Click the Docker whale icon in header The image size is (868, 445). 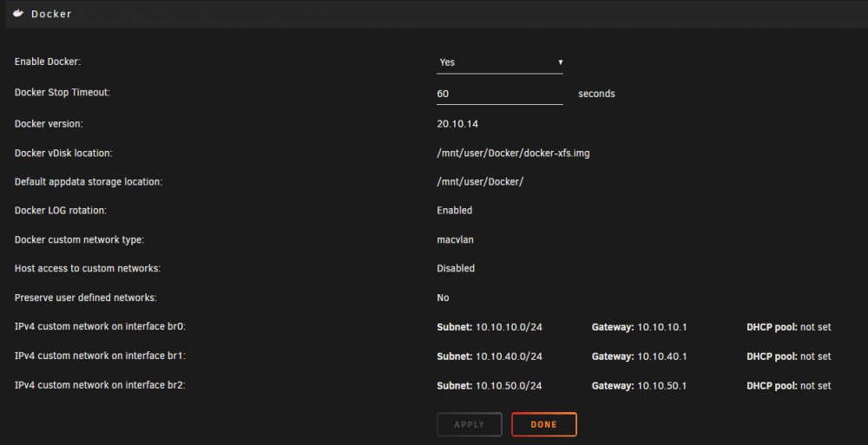click(x=18, y=13)
